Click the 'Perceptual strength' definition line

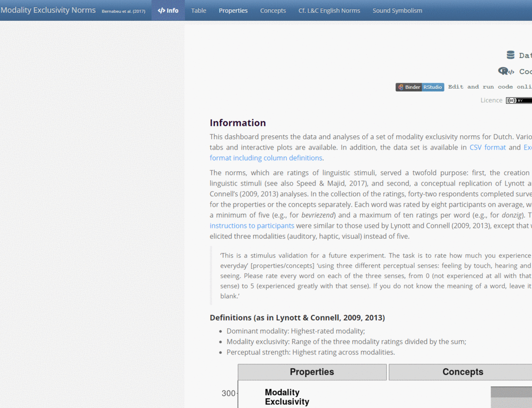(311, 352)
